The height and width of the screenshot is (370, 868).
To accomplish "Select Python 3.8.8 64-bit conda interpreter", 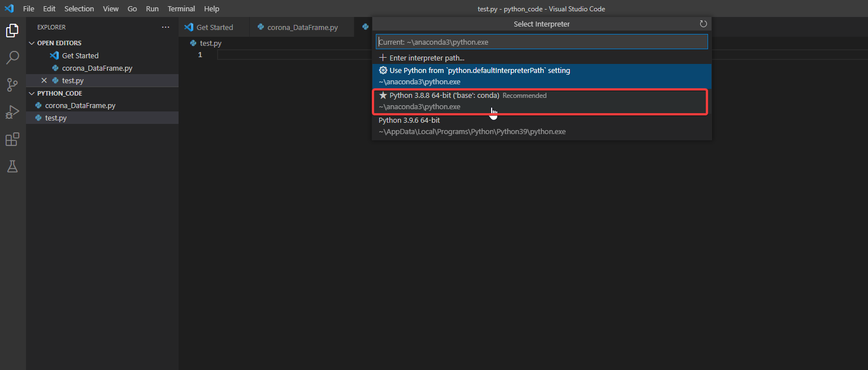I will 542,101.
